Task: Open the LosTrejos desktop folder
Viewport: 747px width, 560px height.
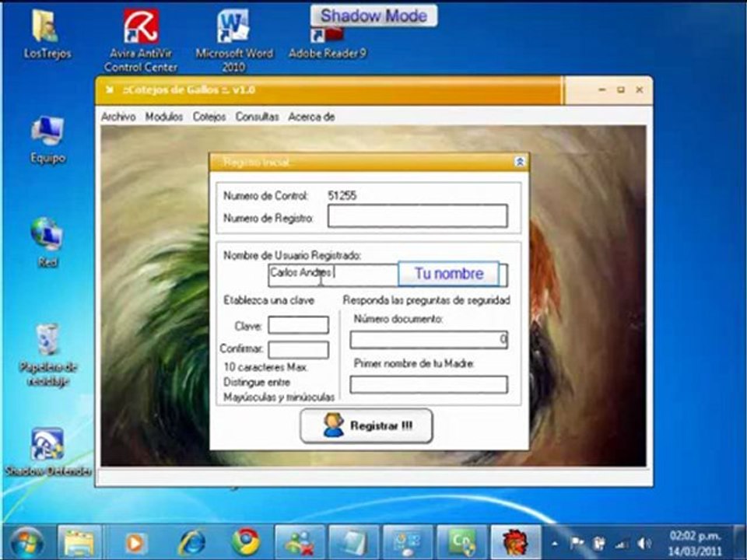Action: [x=46, y=33]
